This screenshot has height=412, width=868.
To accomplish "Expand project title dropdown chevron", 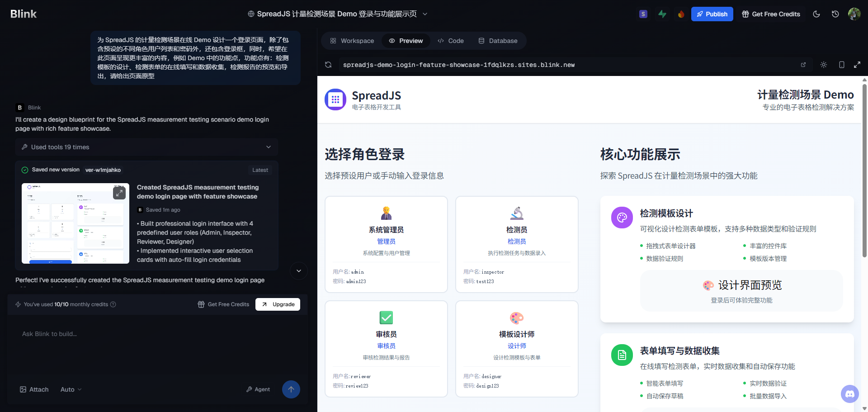I will pos(425,14).
